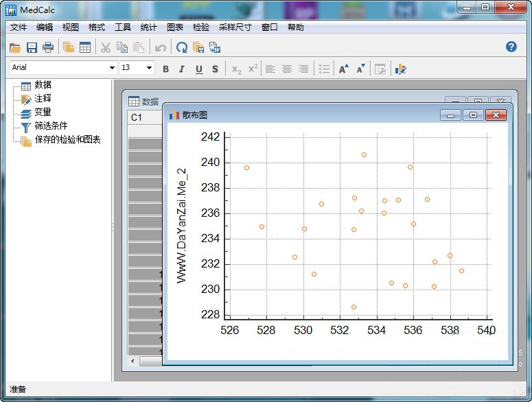Click the format graph chart icon
Viewport: 532px width, 402px height.
(x=400, y=69)
